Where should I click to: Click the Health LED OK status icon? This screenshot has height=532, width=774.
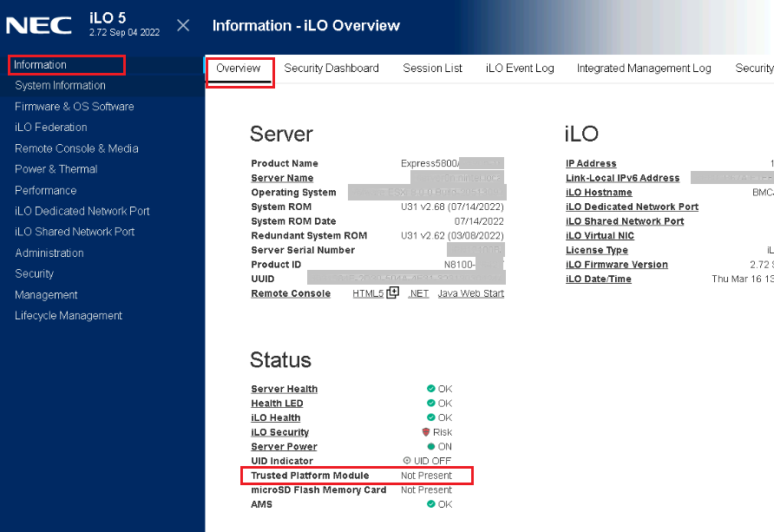click(431, 403)
